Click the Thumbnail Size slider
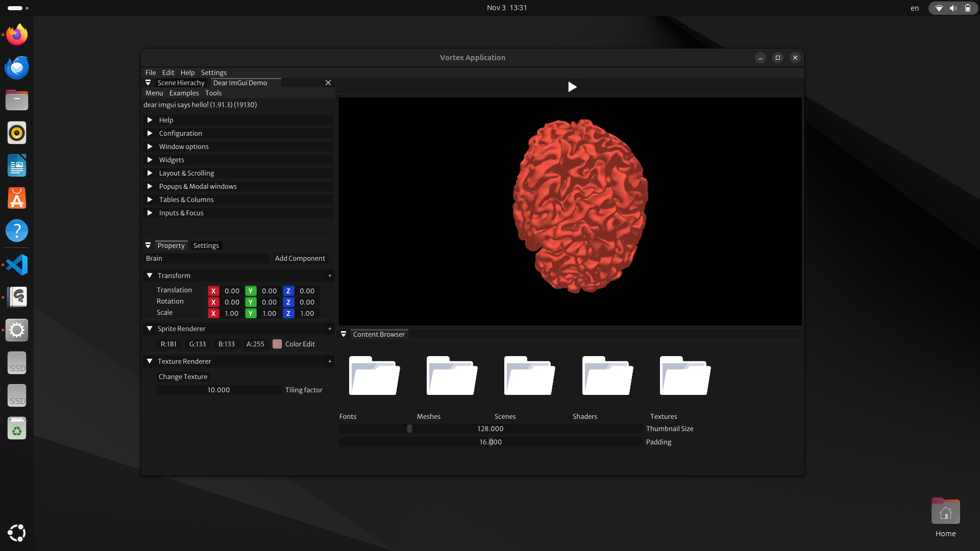Image resolution: width=980 pixels, height=551 pixels. (x=491, y=429)
